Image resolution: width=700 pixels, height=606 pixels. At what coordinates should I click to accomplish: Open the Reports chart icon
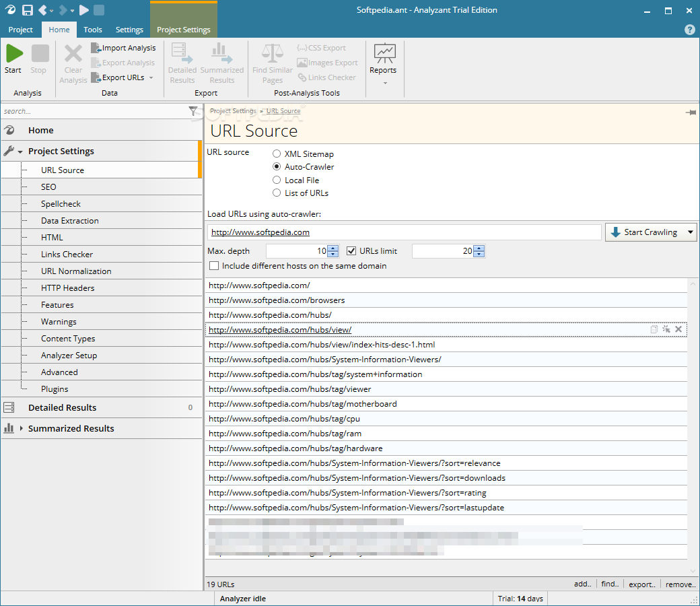pyautogui.click(x=384, y=53)
